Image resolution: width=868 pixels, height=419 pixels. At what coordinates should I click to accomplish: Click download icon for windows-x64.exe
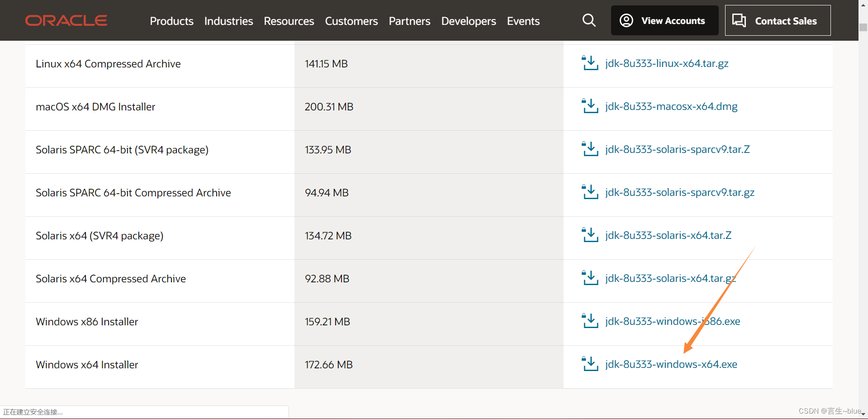(x=590, y=364)
